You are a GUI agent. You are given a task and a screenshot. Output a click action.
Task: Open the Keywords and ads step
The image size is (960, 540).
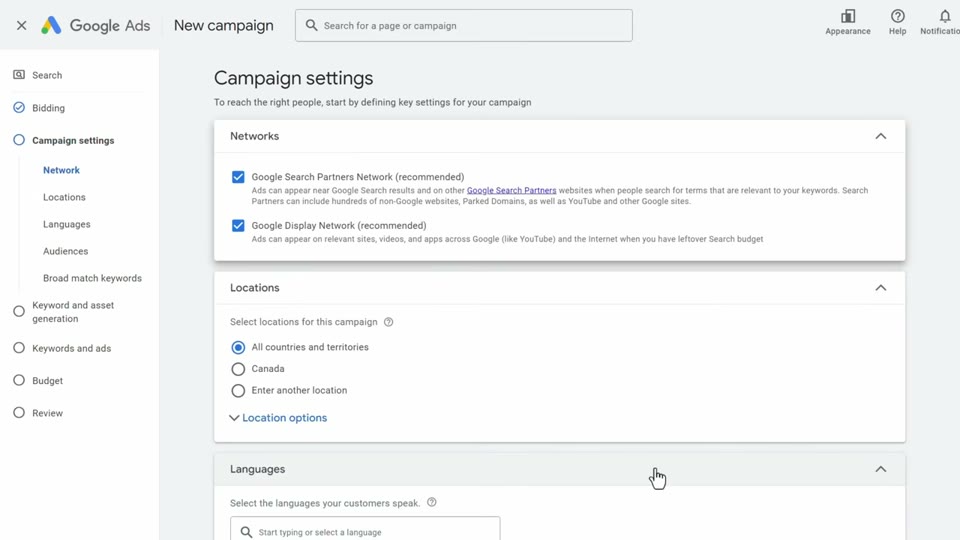72,348
